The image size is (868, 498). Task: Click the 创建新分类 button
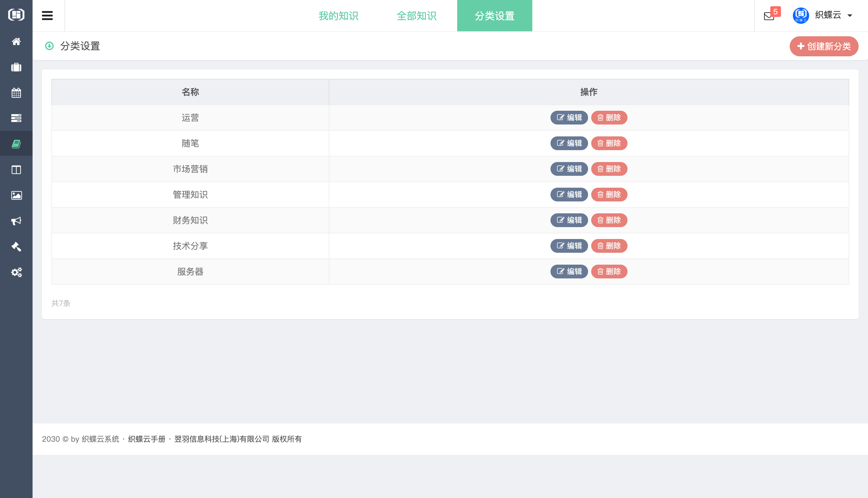pyautogui.click(x=824, y=46)
